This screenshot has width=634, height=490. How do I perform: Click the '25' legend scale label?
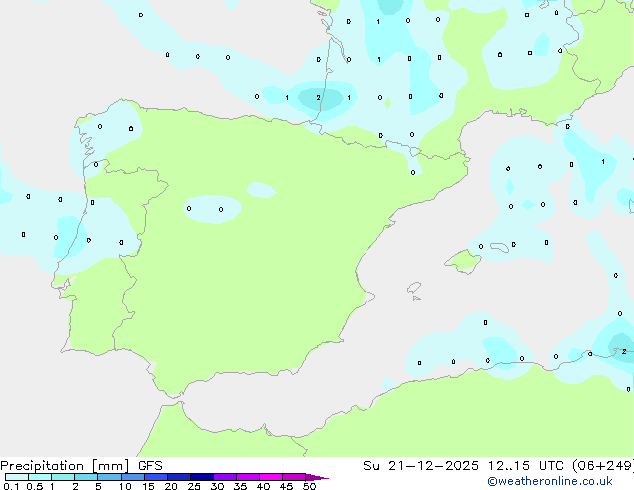194,486
